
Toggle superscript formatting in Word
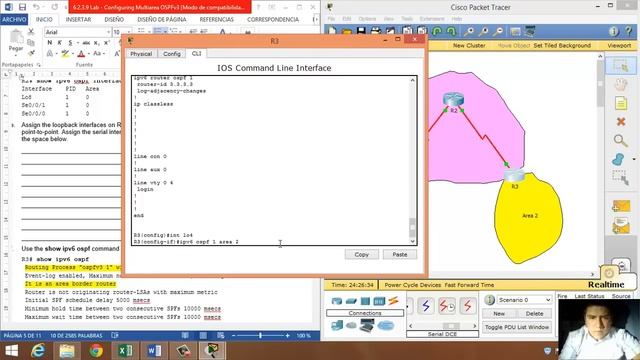click(x=107, y=42)
